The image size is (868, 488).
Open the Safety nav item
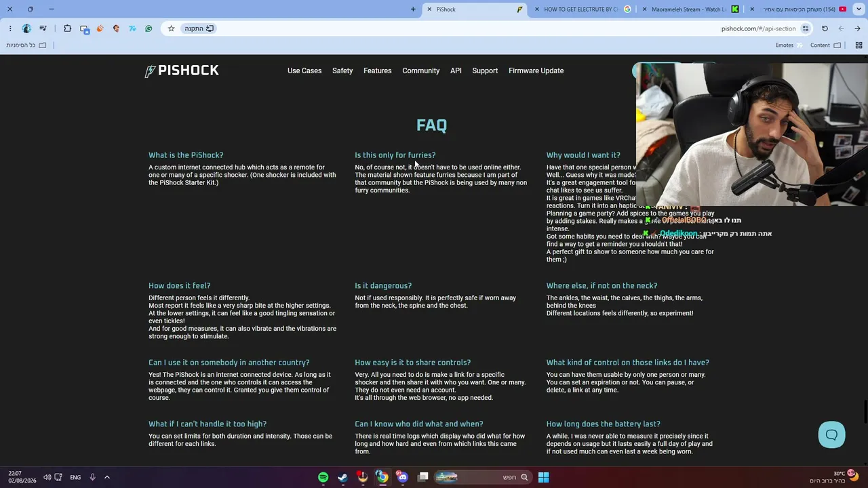pos(342,70)
